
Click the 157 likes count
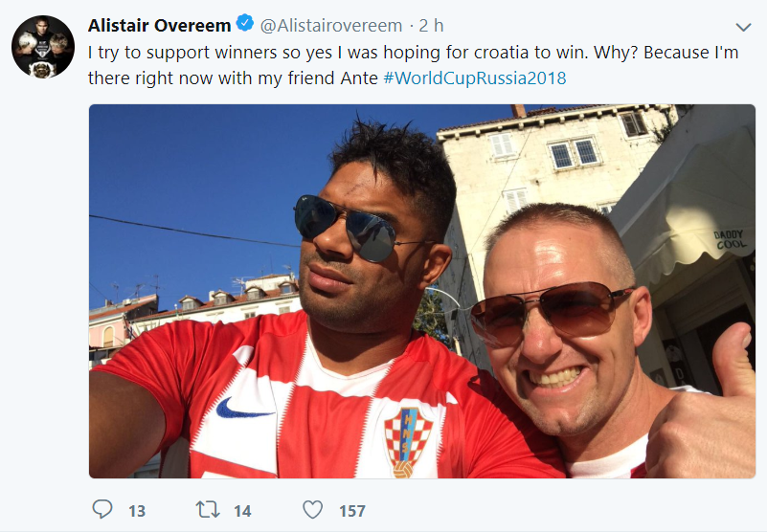point(352,511)
